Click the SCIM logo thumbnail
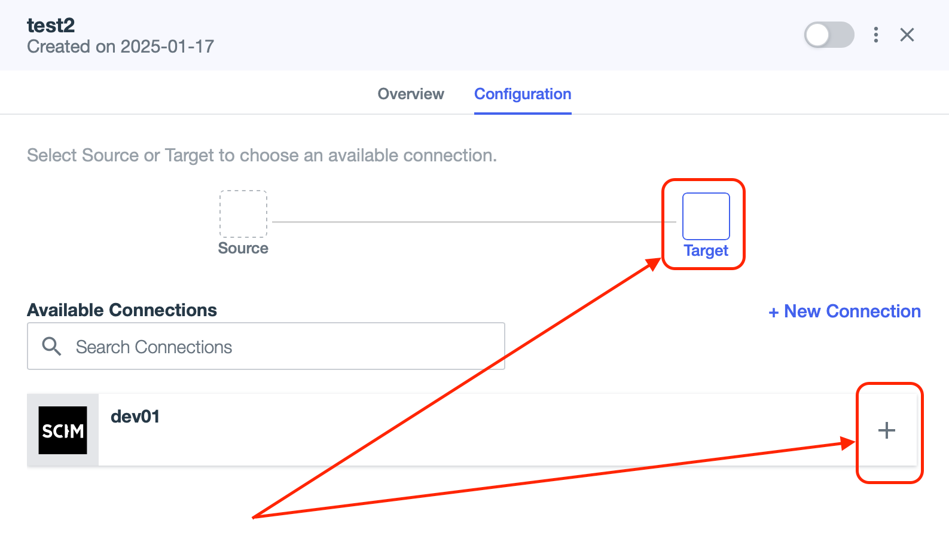Viewport: 949px width, 560px height. [x=63, y=430]
